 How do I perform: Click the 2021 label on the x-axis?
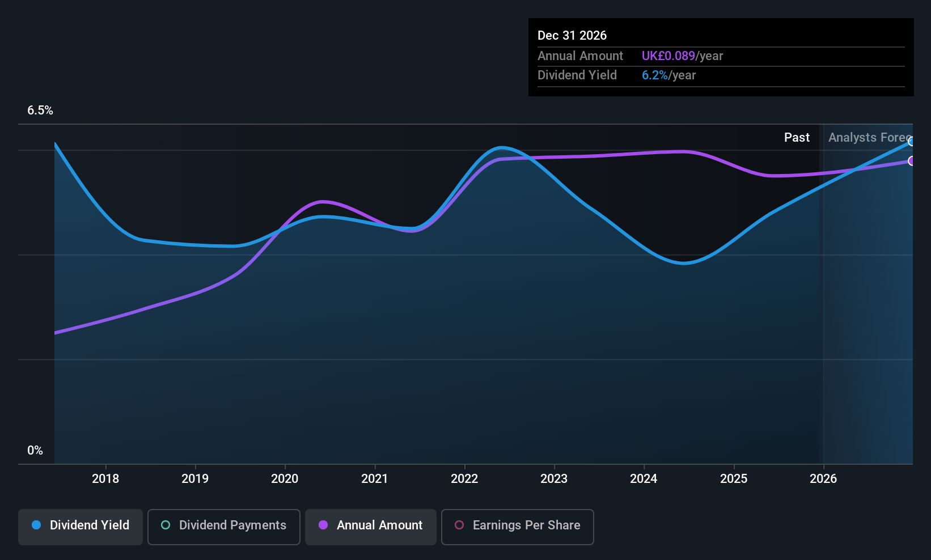click(374, 478)
